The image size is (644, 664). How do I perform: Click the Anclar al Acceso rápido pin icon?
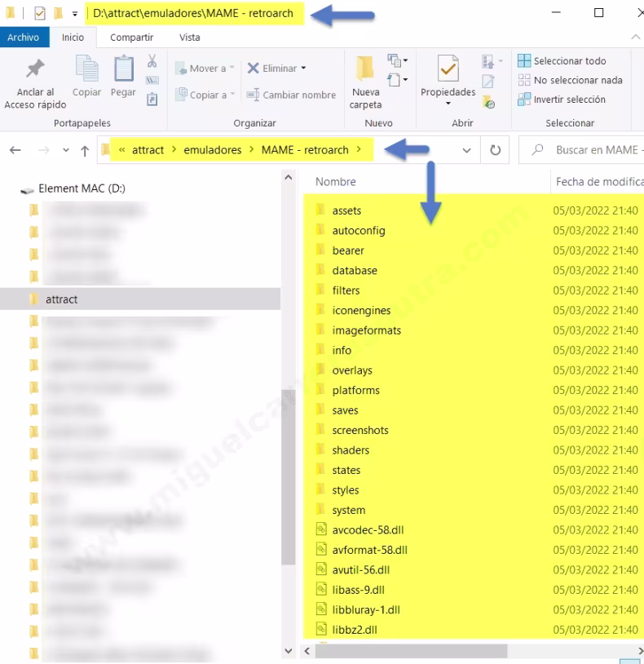pos(35,69)
